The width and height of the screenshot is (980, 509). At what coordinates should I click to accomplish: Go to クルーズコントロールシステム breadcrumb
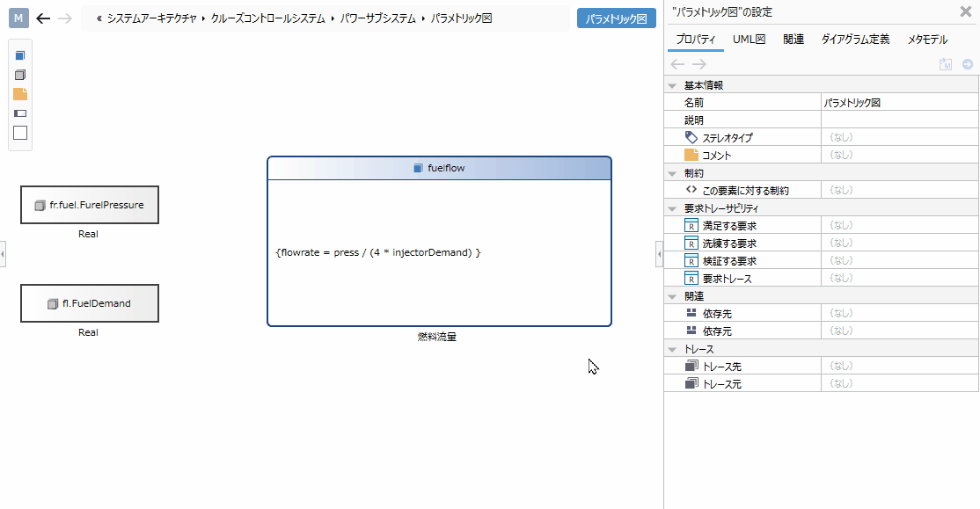(267, 18)
